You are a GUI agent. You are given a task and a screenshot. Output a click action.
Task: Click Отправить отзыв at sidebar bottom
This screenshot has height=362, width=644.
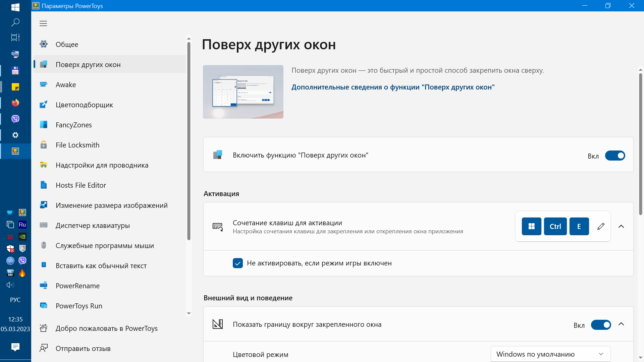pyautogui.click(x=83, y=348)
